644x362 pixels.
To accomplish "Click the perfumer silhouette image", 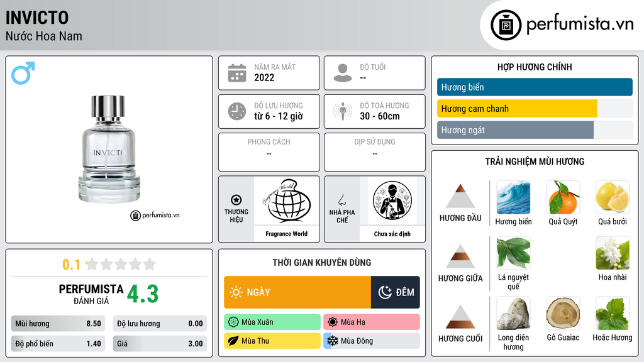I will pos(392,200).
